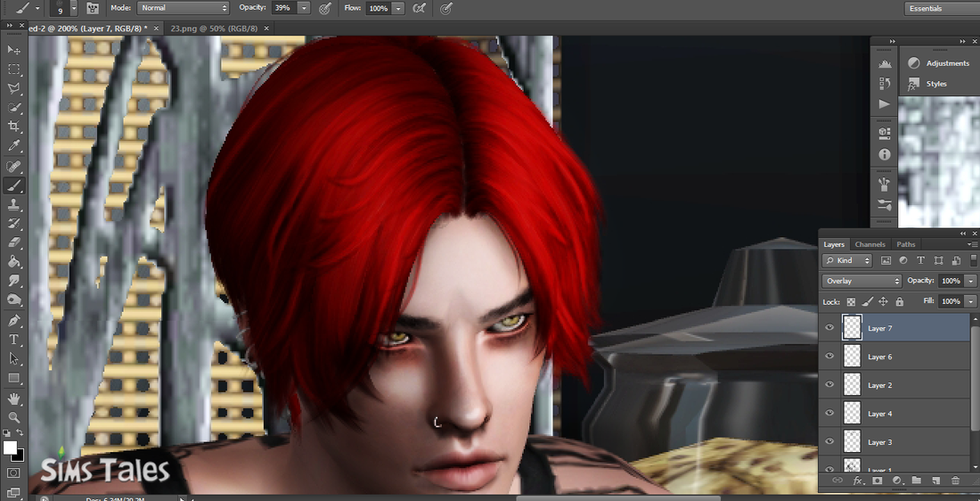Open the brush blending Mode dropdown
Screen dimensions: 980x501
[184, 8]
